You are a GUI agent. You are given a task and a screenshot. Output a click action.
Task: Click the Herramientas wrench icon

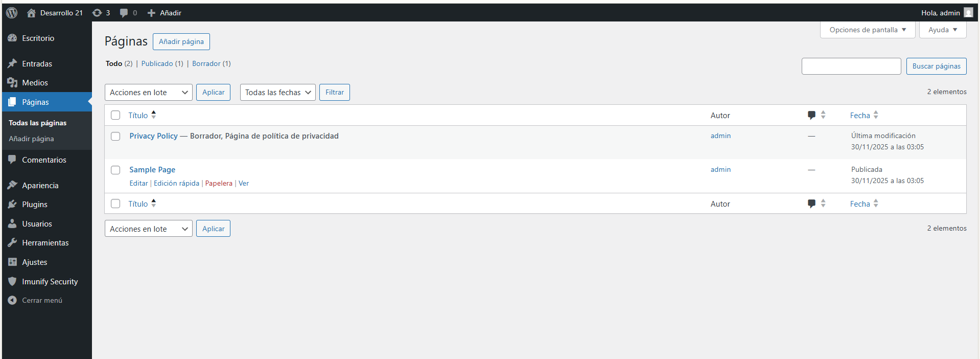(12, 243)
